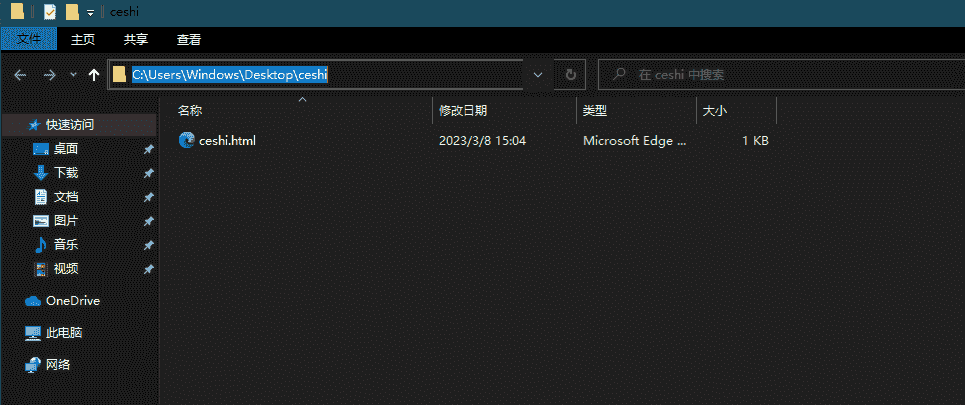Screen dimensions: 965x405
Task: Open OneDrive in the navigation pane
Action: click(72, 301)
